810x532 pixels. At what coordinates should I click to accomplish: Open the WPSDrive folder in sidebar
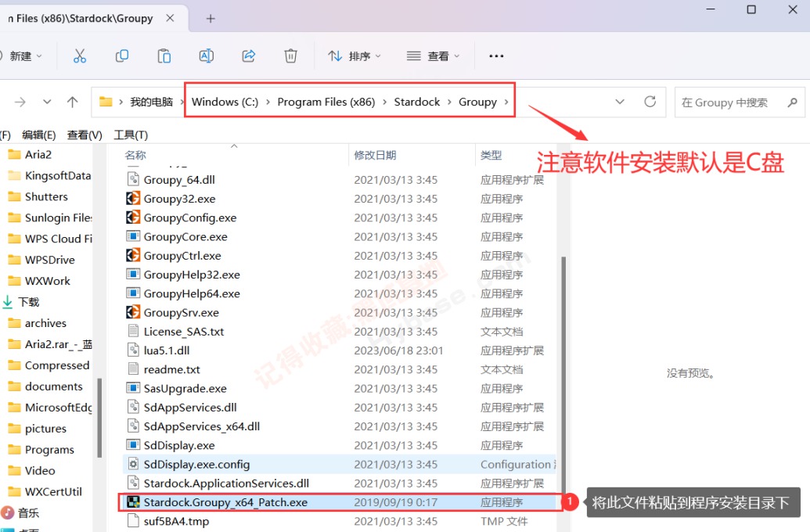click(x=41, y=259)
